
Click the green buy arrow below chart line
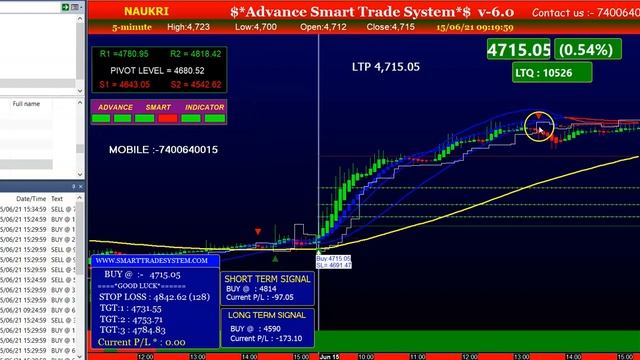tap(275, 258)
